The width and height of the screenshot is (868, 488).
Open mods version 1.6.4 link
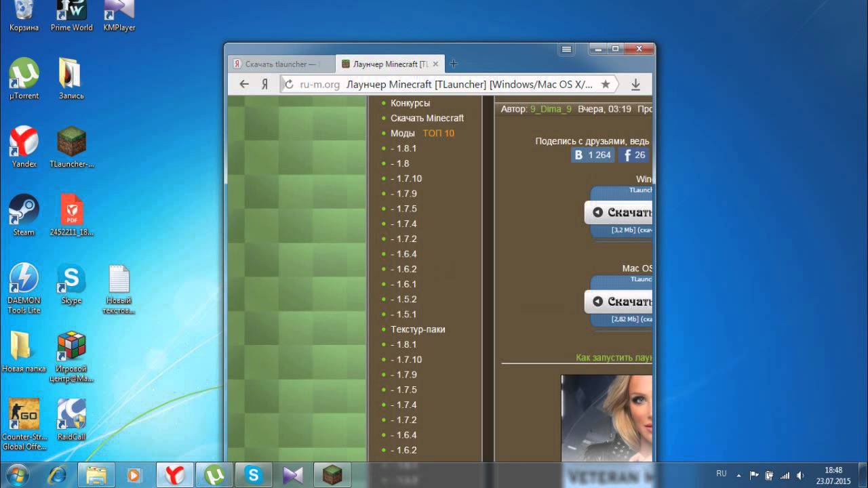403,254
